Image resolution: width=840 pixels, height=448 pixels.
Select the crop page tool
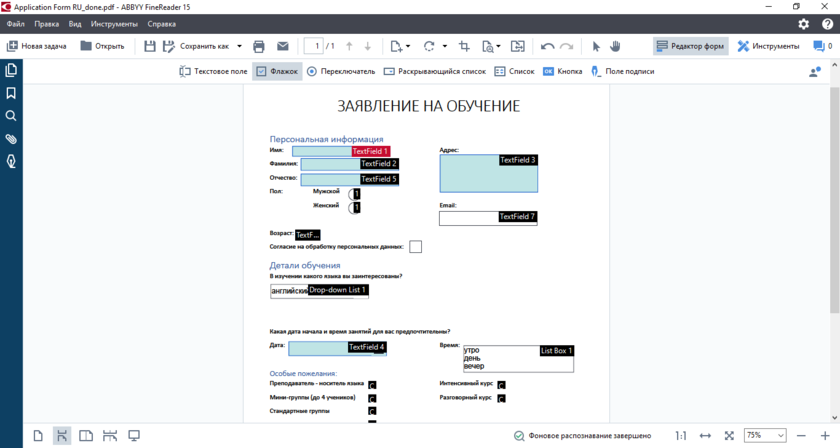pyautogui.click(x=464, y=46)
